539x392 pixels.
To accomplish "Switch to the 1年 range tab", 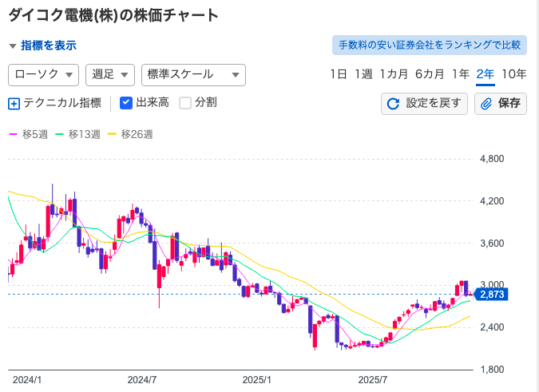I will tap(460, 74).
